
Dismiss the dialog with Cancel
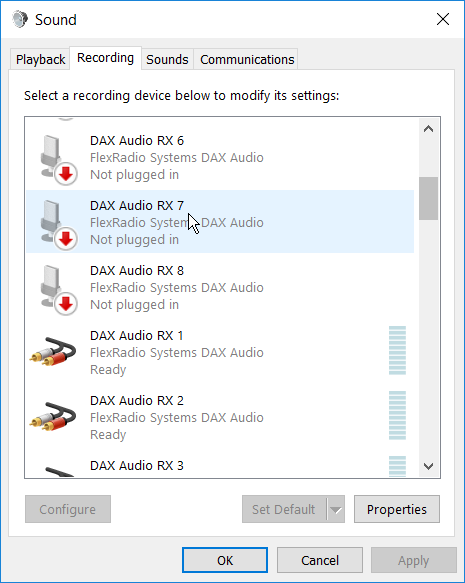(x=320, y=560)
